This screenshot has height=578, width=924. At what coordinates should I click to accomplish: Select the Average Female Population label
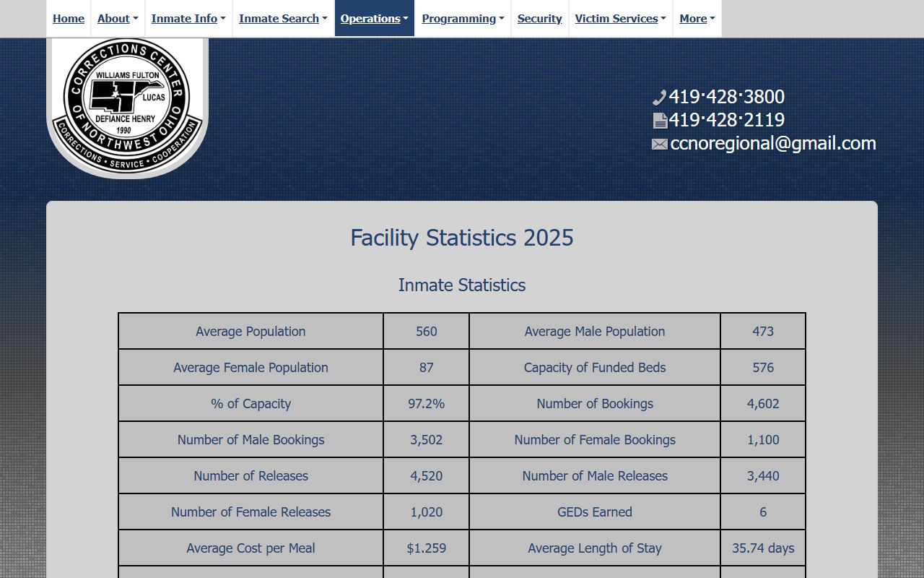click(x=250, y=368)
